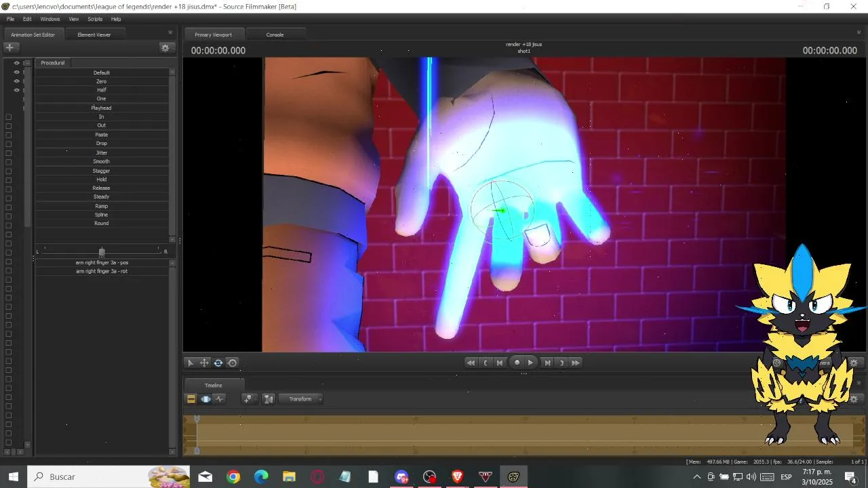
Task: Click the L-R preset slider handle
Action: pyautogui.click(x=102, y=251)
